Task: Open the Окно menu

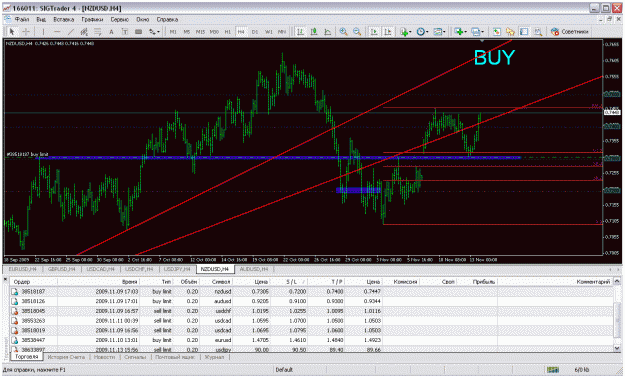Action: (143, 19)
